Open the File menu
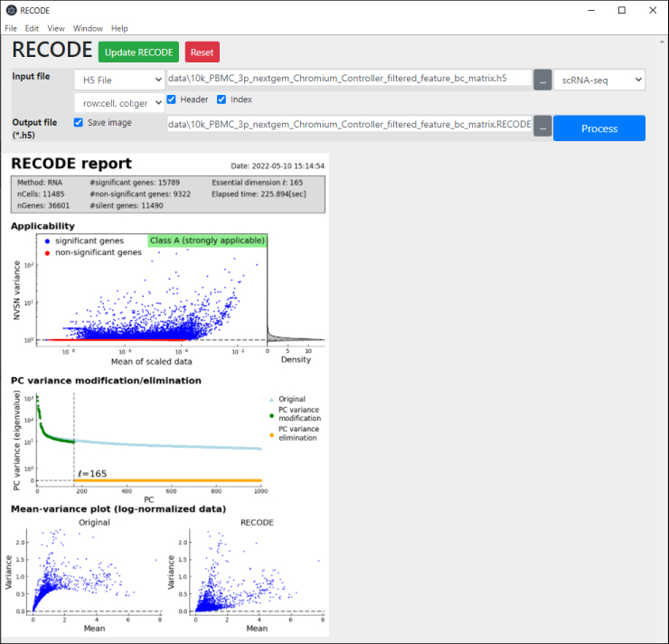 11,28
